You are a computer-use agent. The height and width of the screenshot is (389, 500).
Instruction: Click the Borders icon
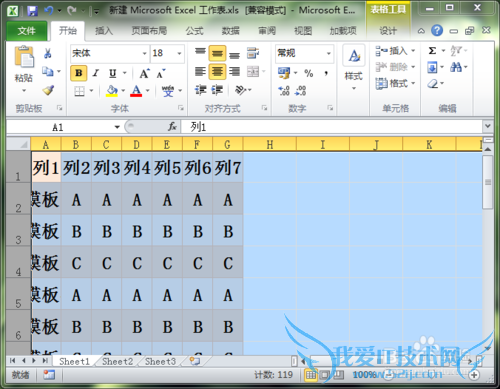[x=79, y=91]
